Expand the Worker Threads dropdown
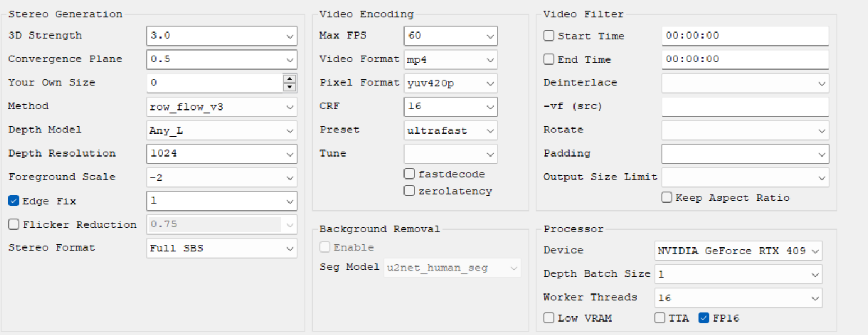Image resolution: width=868 pixels, height=335 pixels. pos(738,298)
